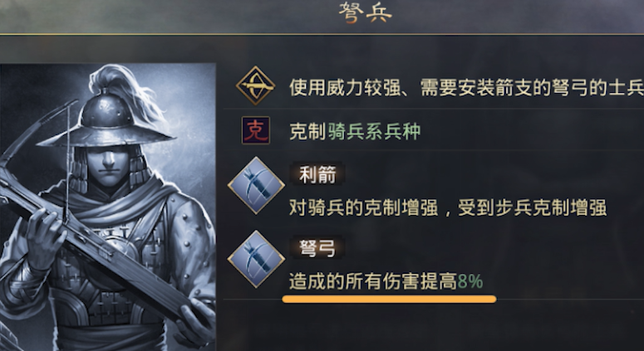This screenshot has width=644, height=351.
Task: Click the 利箭 skill name label
Action: (317, 174)
